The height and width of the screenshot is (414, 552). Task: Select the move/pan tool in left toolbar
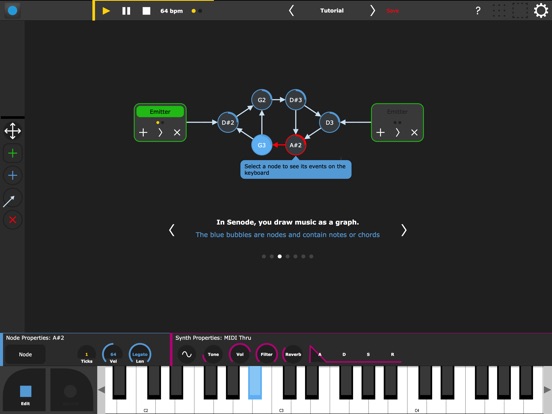coord(13,131)
